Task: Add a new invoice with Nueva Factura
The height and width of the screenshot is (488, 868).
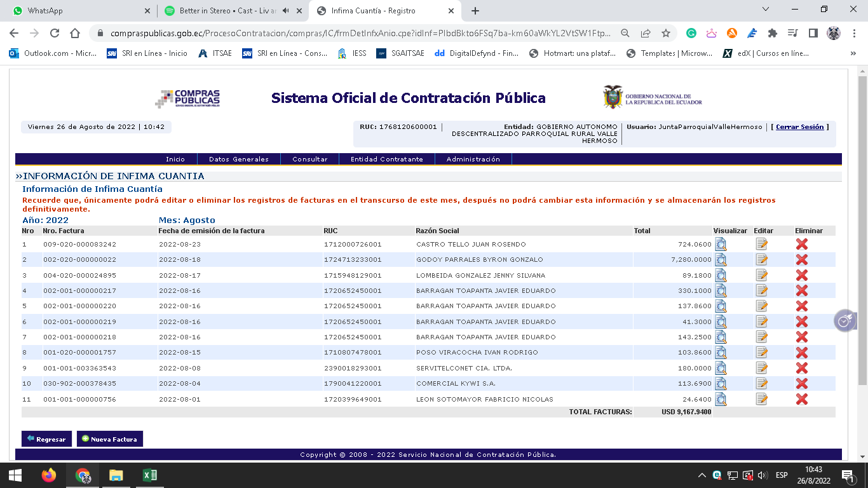Action: (109, 439)
